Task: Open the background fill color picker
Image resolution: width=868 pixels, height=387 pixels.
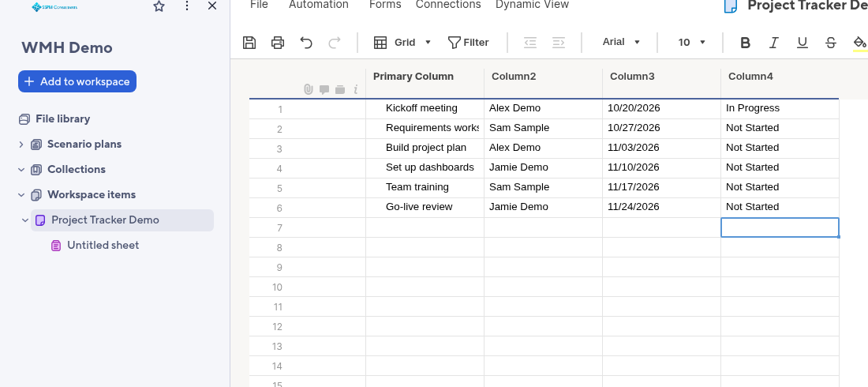Action: pos(859,43)
